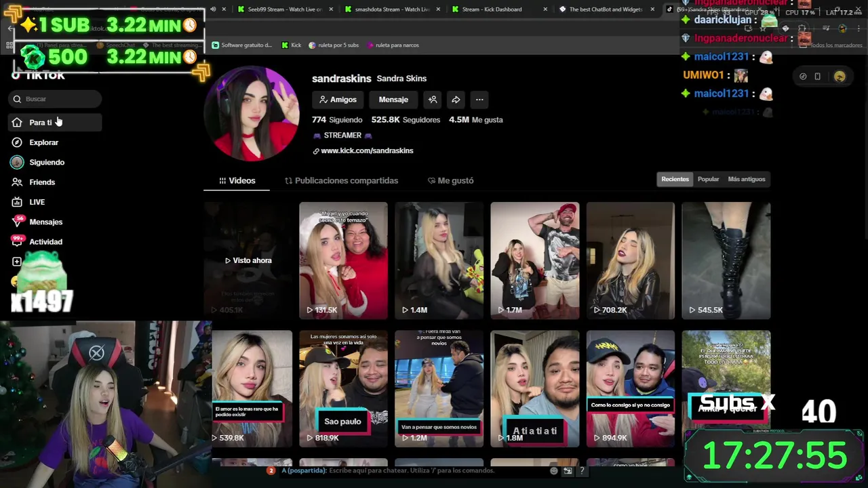Switch to the Videos tab

point(237,180)
